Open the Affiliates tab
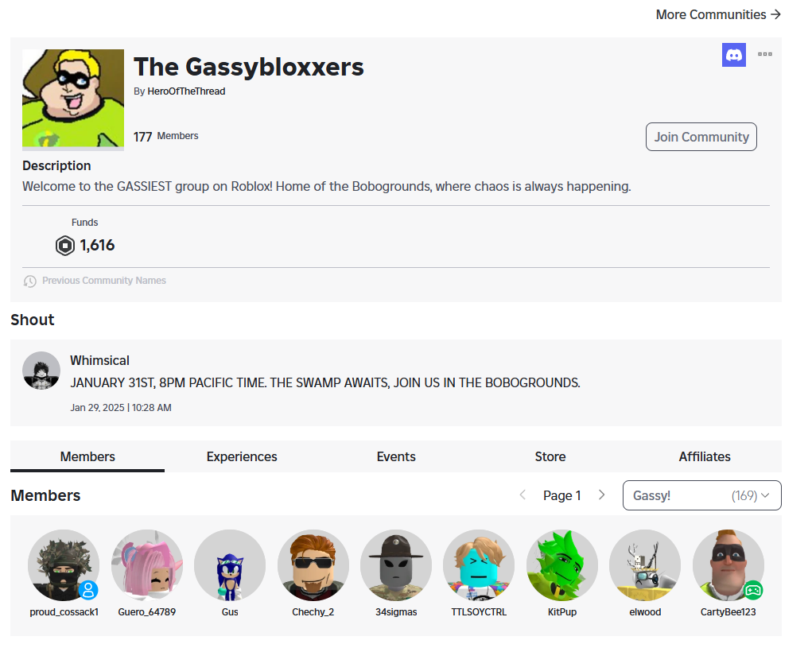812x648 pixels. pyautogui.click(x=705, y=456)
